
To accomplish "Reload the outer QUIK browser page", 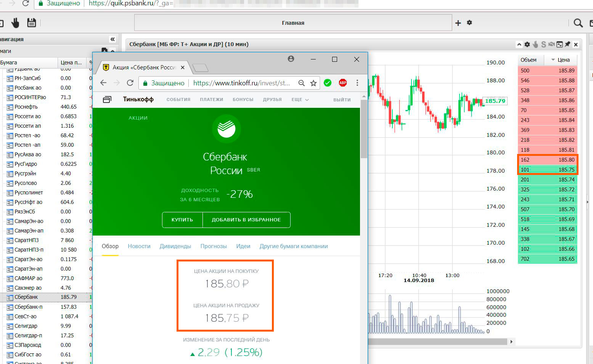I will click(x=26, y=3).
